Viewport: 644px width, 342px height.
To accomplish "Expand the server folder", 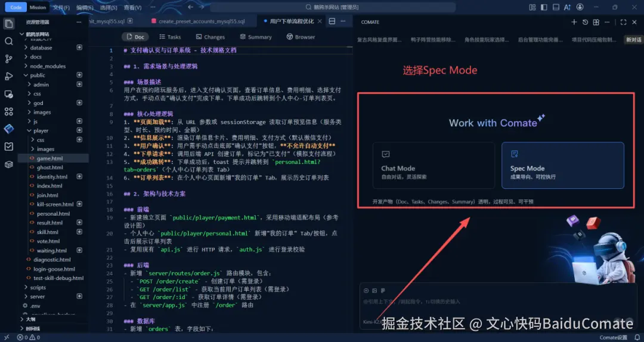I will click(x=38, y=297).
